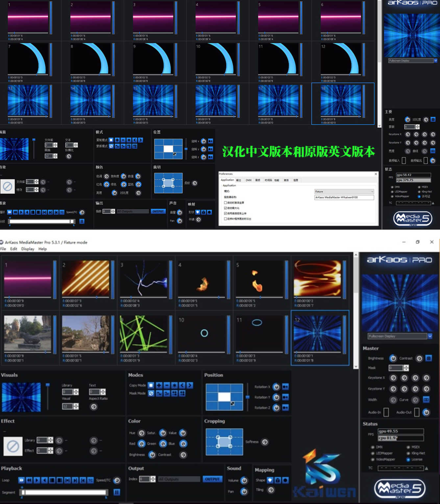This screenshot has width=440, height=504.
Task: Open the Display menu in the menu bar
Action: [28, 249]
